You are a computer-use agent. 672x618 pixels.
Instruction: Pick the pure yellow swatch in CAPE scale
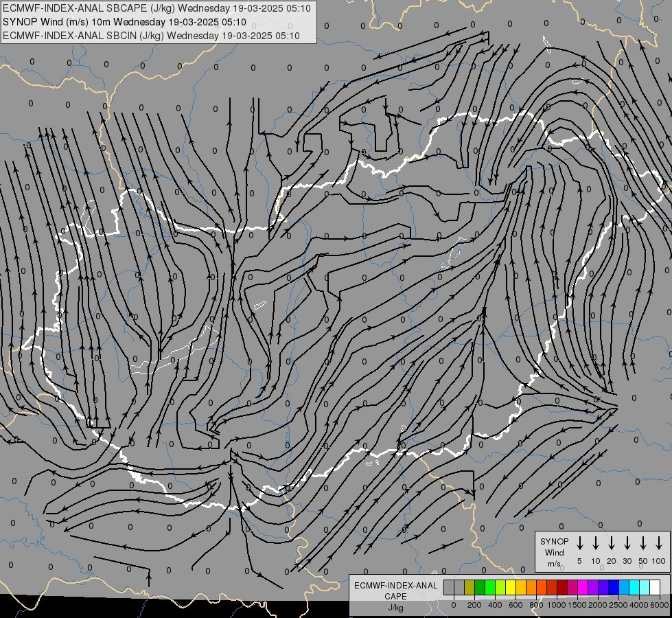pyautogui.click(x=511, y=587)
